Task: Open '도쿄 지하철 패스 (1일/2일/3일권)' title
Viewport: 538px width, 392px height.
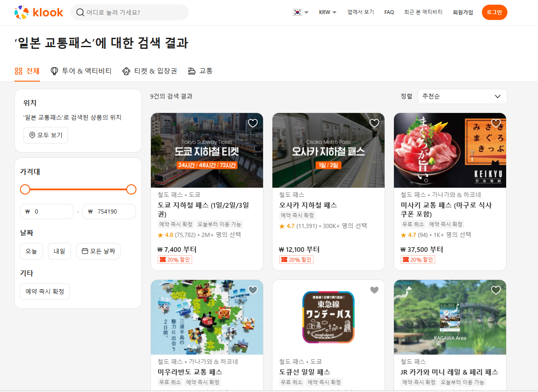Action: pyautogui.click(x=203, y=209)
